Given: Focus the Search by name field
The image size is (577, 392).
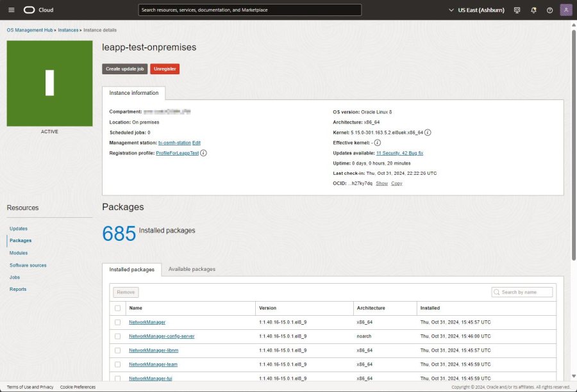Looking at the screenshot, I should pyautogui.click(x=522, y=292).
